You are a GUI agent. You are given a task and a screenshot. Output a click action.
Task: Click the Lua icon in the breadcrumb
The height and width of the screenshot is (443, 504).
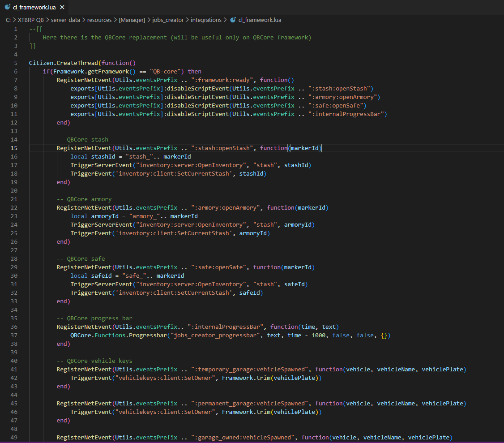[233, 20]
